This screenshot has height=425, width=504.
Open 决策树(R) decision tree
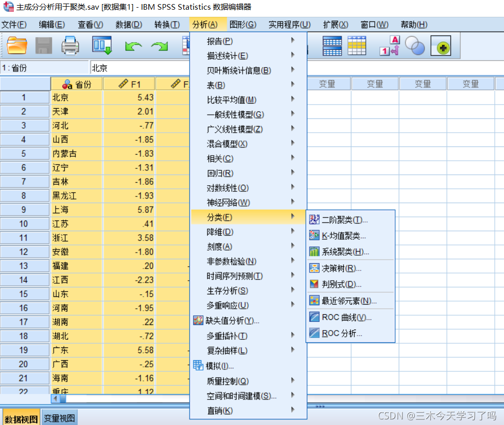pyautogui.click(x=350, y=268)
